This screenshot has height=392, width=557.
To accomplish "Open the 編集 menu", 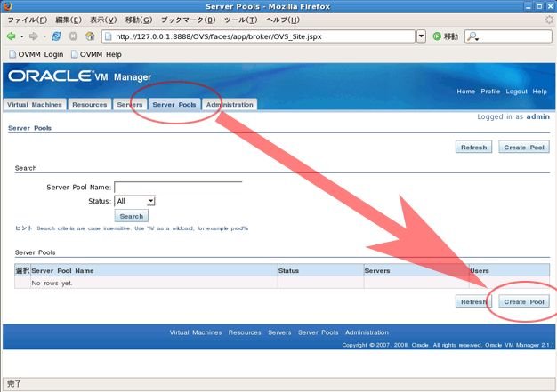I will click(69, 20).
